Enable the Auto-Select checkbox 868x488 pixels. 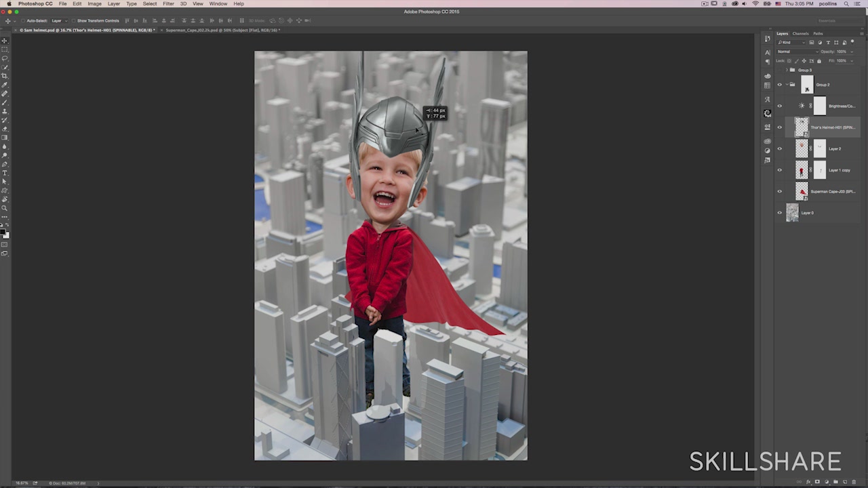tap(24, 20)
